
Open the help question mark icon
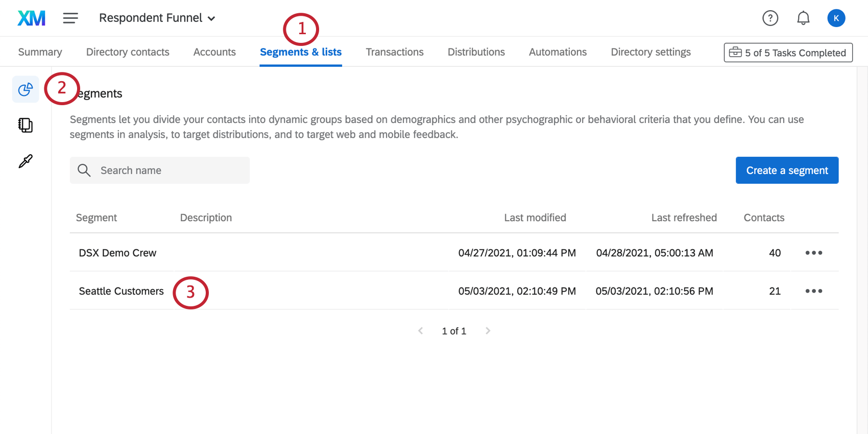point(770,18)
